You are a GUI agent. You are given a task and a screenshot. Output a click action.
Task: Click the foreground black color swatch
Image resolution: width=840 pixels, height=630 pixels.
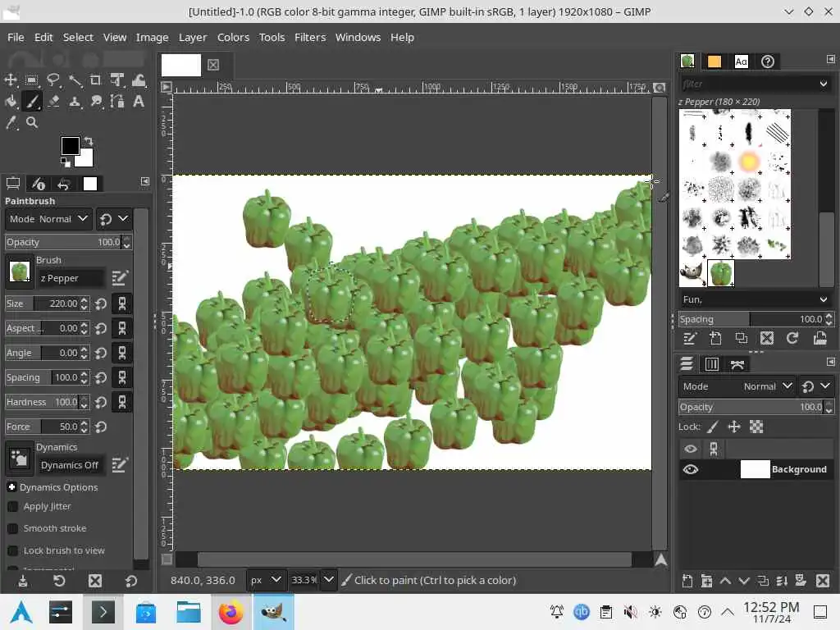coord(71,146)
